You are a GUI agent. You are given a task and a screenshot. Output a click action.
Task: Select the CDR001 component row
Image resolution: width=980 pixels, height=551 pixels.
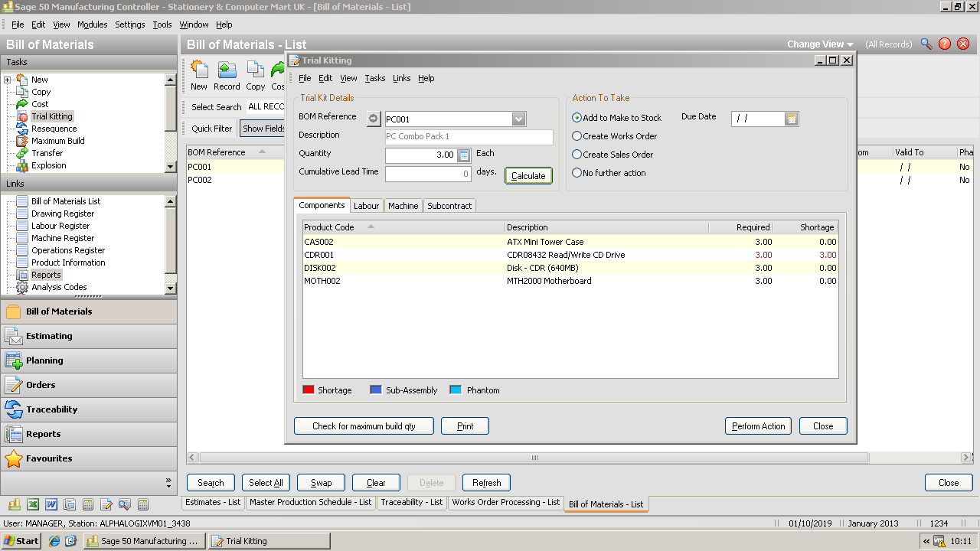[570, 255]
